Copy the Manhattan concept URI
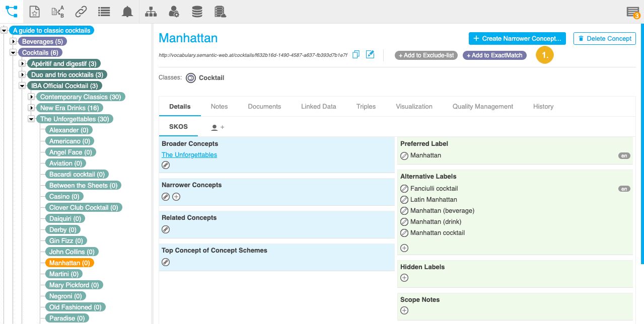This screenshot has width=644, height=324. point(356,55)
